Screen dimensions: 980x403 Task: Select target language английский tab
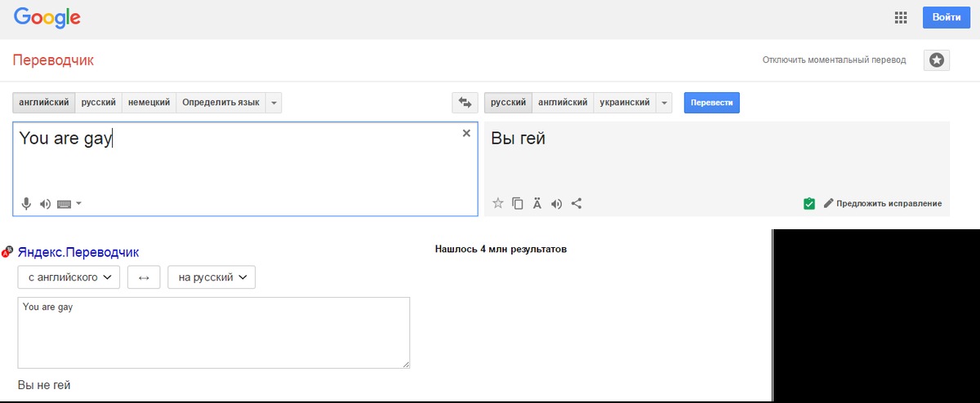coord(563,103)
